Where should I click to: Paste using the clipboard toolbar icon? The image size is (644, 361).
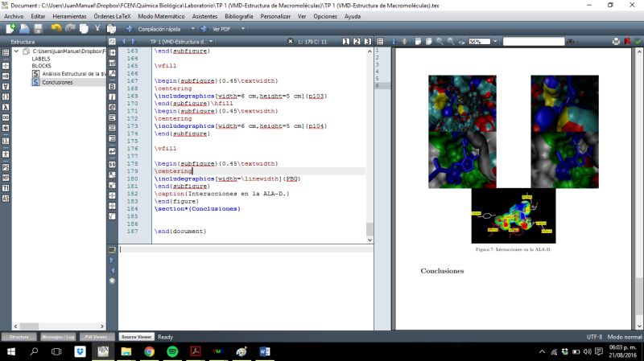tap(111, 29)
